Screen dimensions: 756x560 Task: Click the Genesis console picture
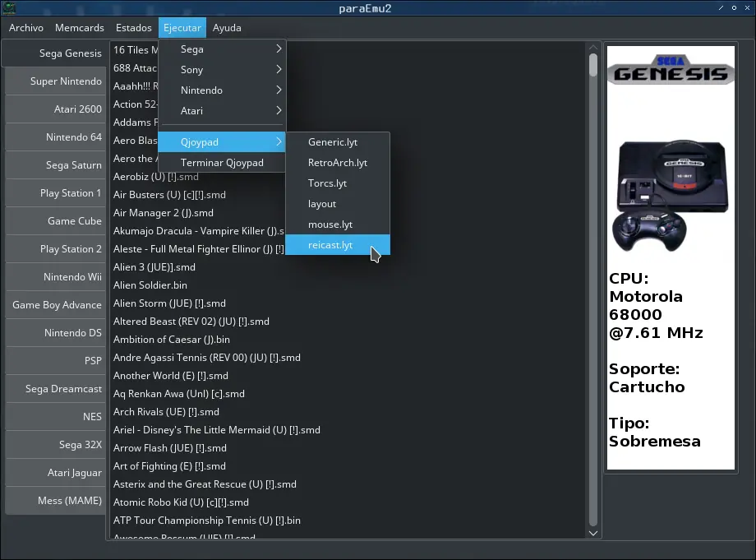click(671, 196)
